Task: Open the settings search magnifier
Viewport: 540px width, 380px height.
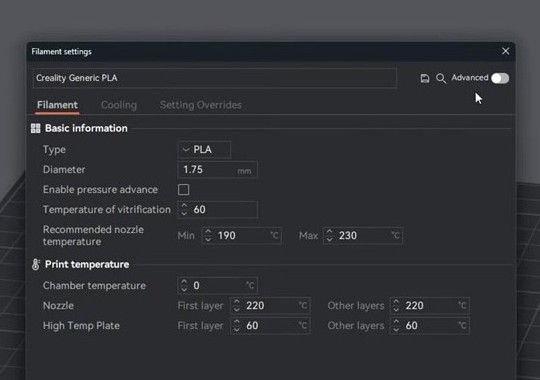Action: (x=441, y=78)
